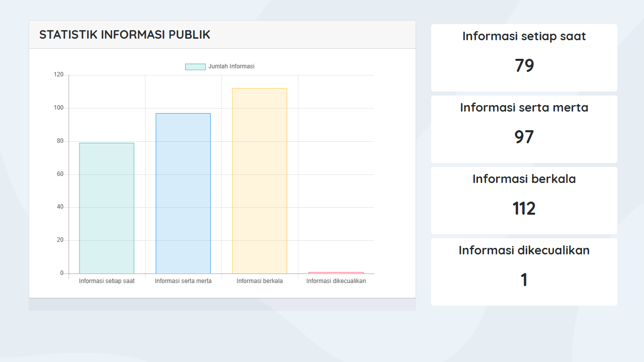This screenshot has width=644, height=362.
Task: Select the yellow Informasi berkala bar
Action: tap(260, 181)
